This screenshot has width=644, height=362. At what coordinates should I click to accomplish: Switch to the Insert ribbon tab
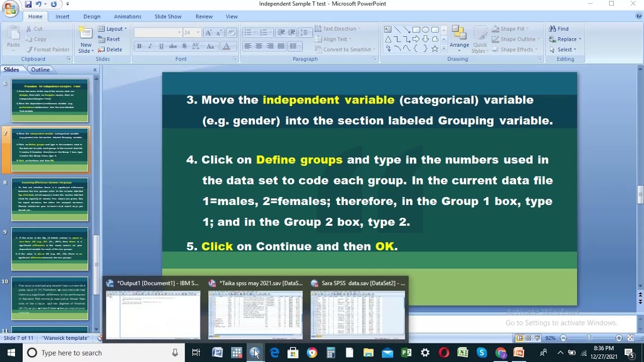click(62, 17)
